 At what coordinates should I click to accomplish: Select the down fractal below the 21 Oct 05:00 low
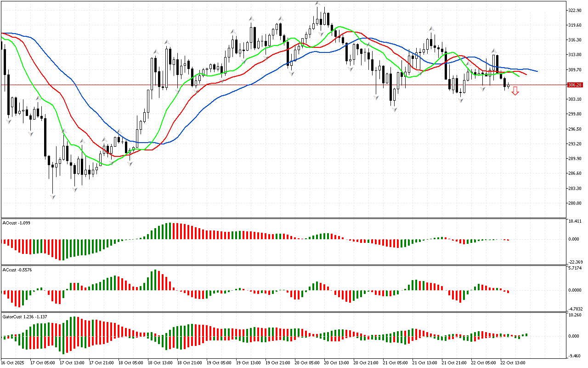point(394,109)
